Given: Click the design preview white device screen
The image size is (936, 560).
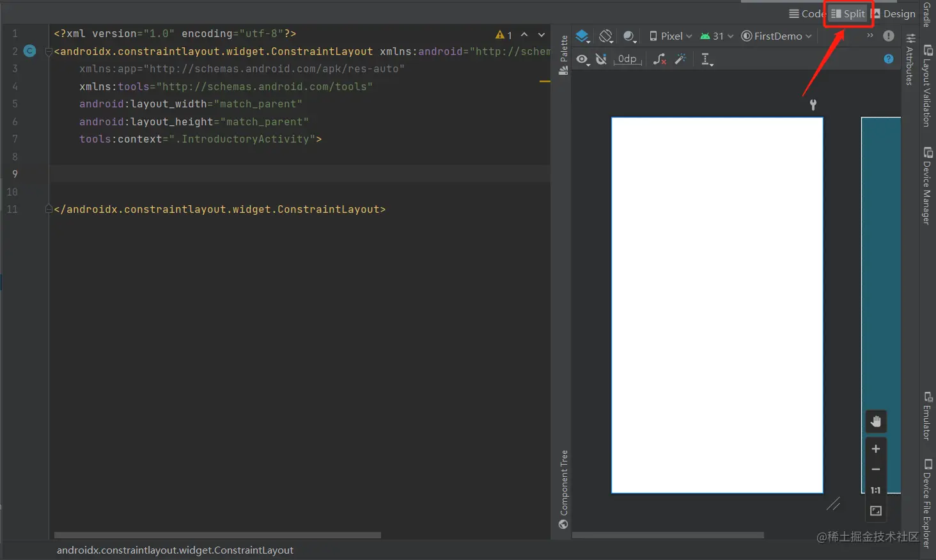Looking at the screenshot, I should coord(717,305).
